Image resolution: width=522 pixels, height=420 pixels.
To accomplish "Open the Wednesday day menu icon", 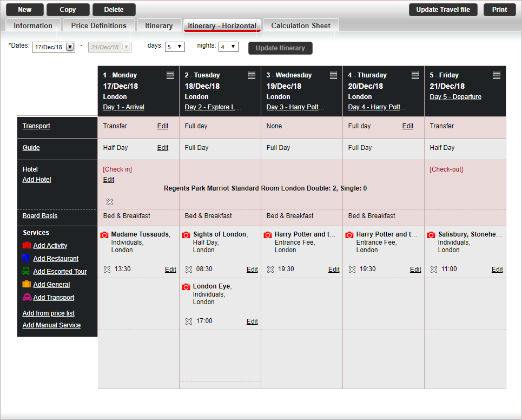I will click(x=333, y=75).
